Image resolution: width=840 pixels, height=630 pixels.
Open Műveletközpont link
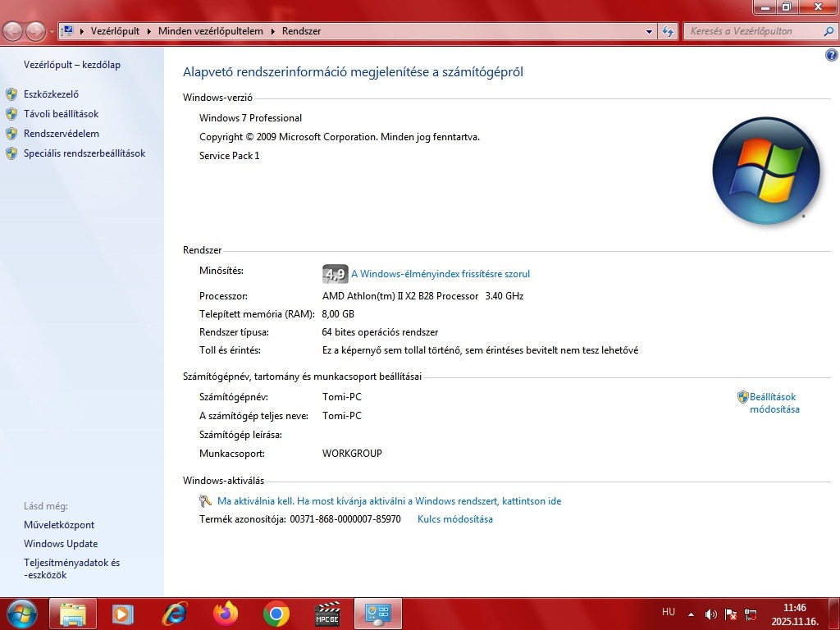[59, 525]
